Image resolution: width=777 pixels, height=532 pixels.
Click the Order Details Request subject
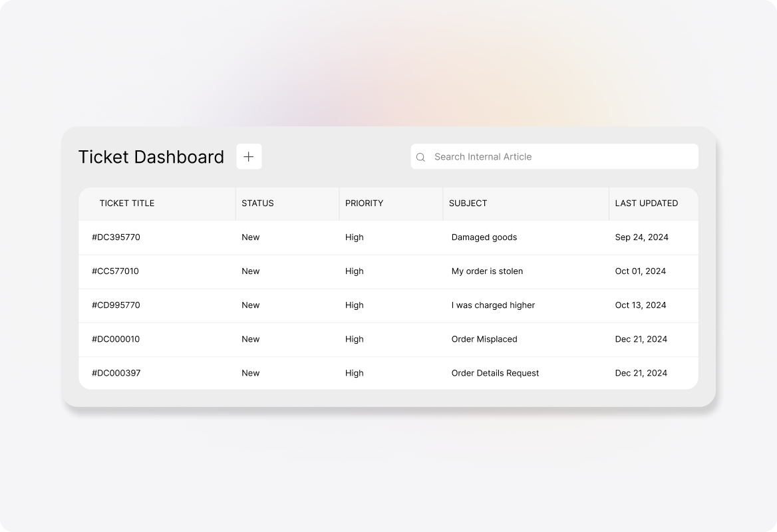pos(495,373)
